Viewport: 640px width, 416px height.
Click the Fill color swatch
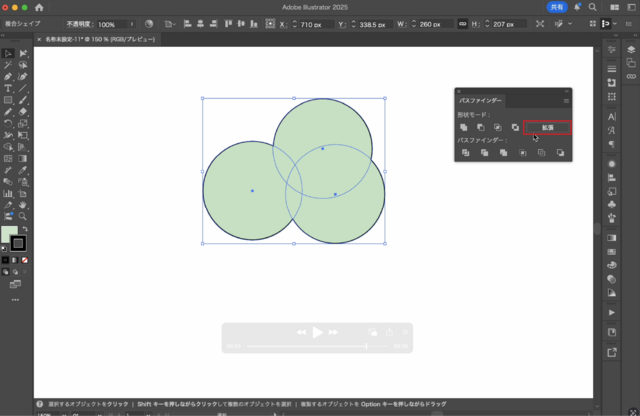[x=9, y=234]
